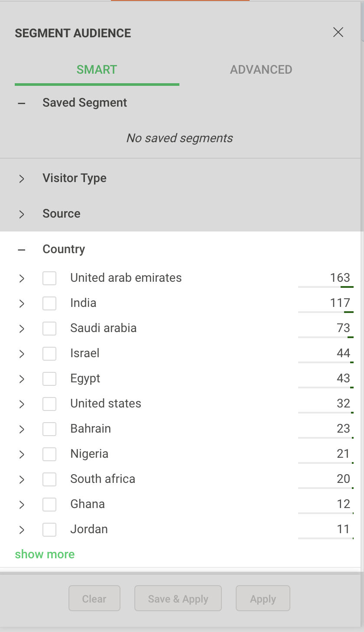364x632 pixels.
Task: Collapse the Saved Segment section
Action: (22, 103)
